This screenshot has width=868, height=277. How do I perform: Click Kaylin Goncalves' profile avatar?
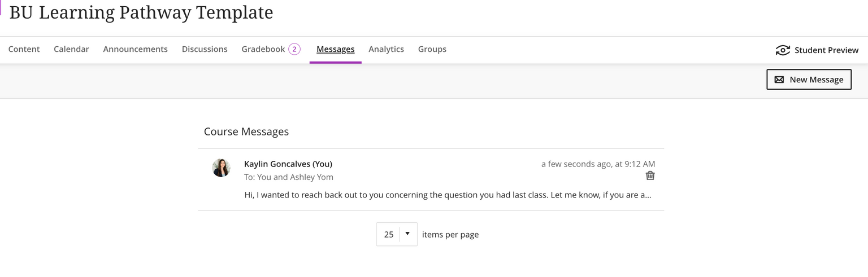221,168
